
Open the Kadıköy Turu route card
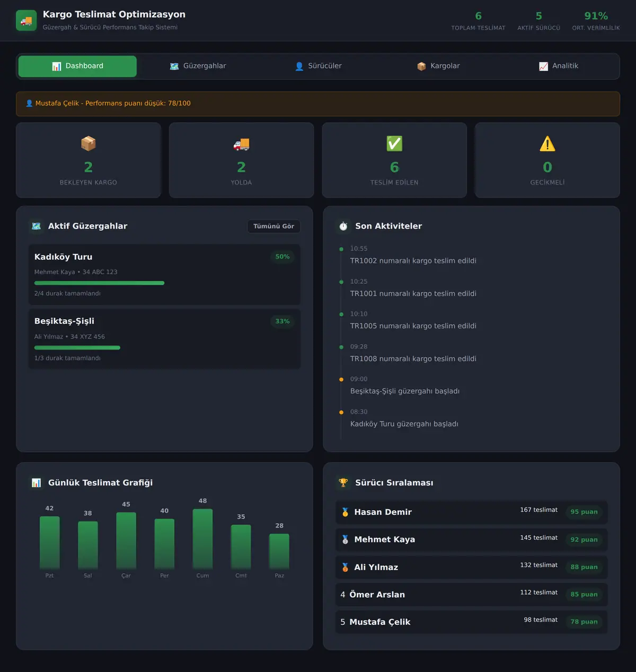(164, 274)
